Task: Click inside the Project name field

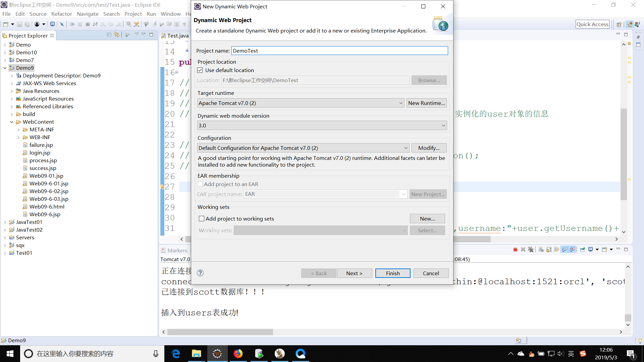Action: click(x=339, y=51)
